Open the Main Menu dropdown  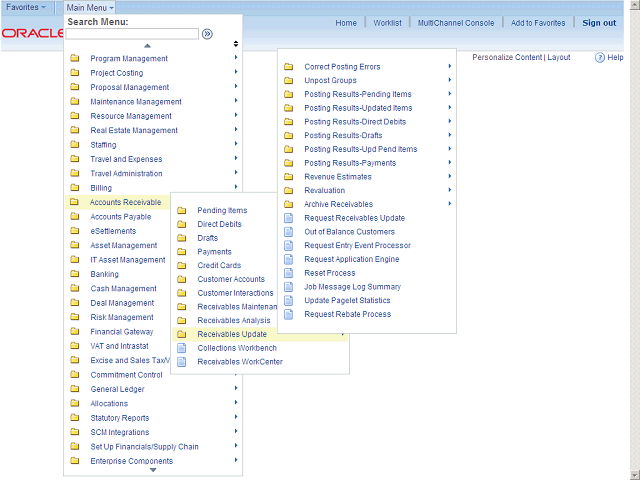[x=90, y=7]
